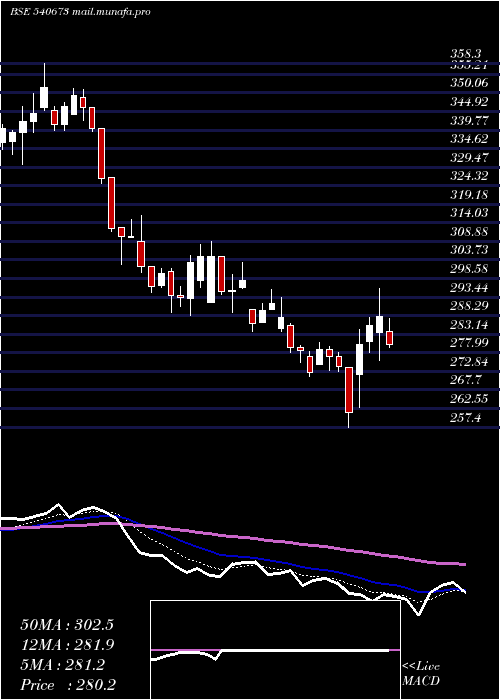Select the 272.84 price axis label
Screen dimensions: 500x700
pos(468,362)
